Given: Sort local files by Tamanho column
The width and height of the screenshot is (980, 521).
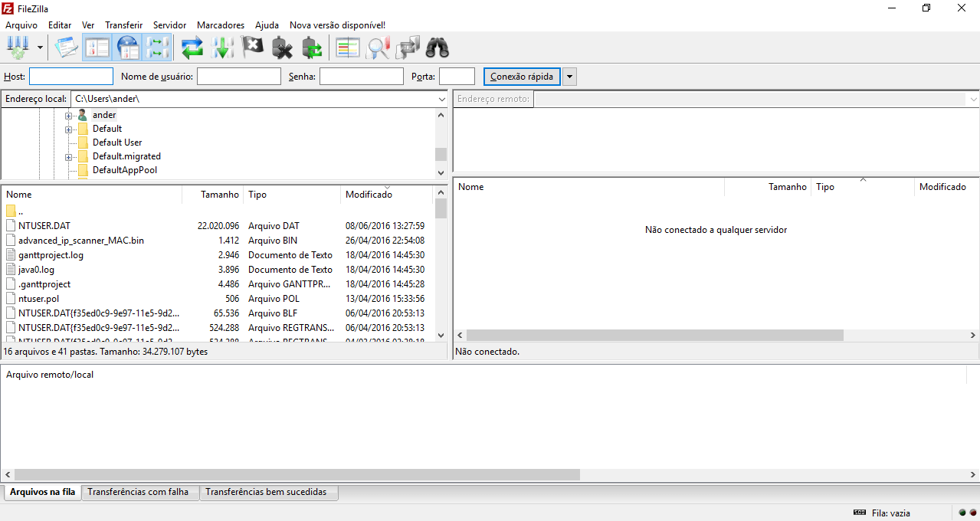Looking at the screenshot, I should (213, 195).
